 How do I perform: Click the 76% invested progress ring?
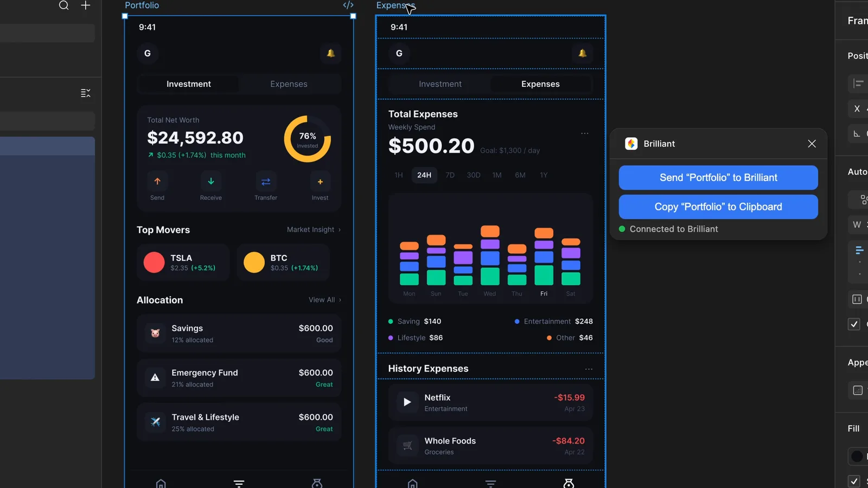[x=308, y=139]
